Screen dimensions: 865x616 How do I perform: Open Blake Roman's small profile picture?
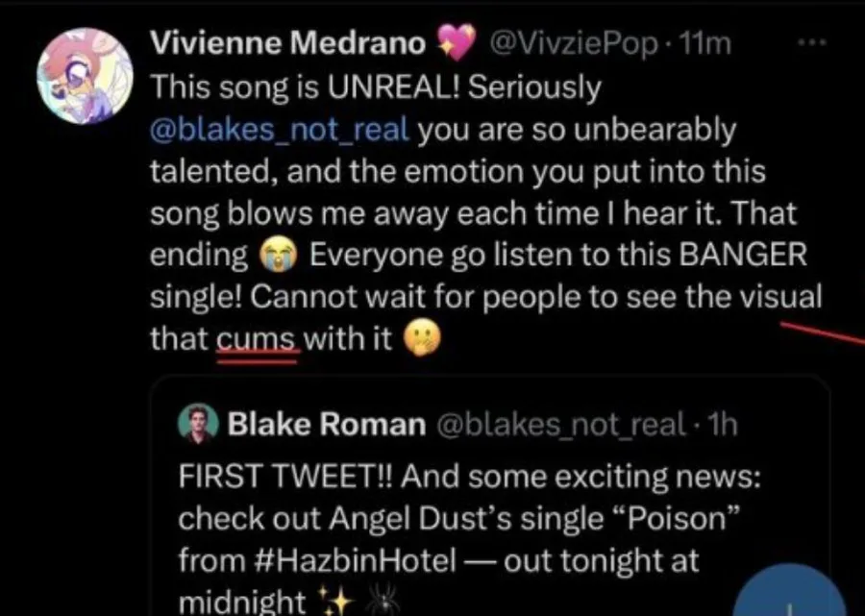(198, 423)
